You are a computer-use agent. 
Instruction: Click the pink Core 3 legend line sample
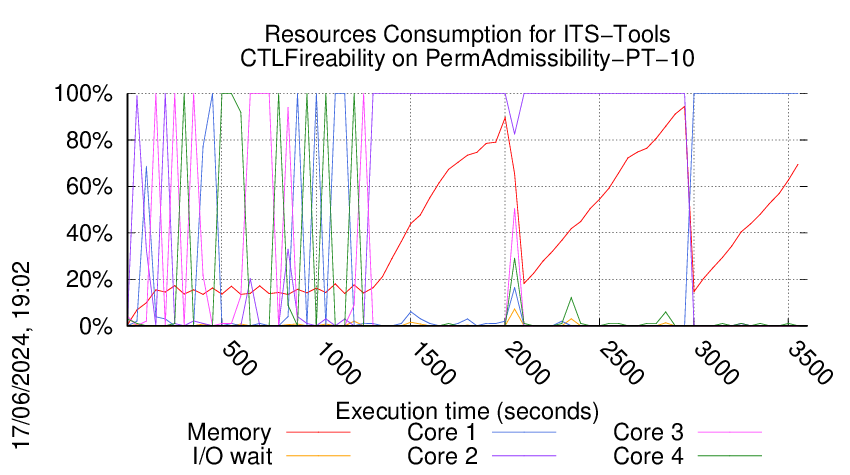coord(730,433)
